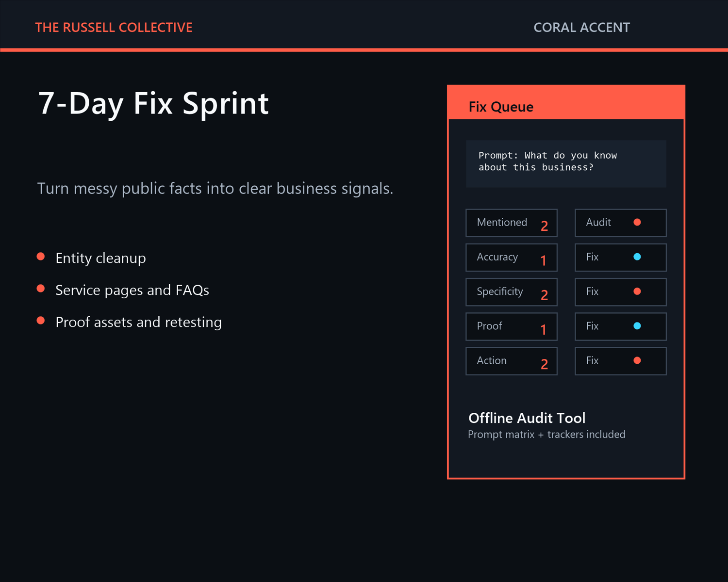Open THE RUSSELL COLLECTIVE header link
The image size is (728, 582).
point(114,28)
